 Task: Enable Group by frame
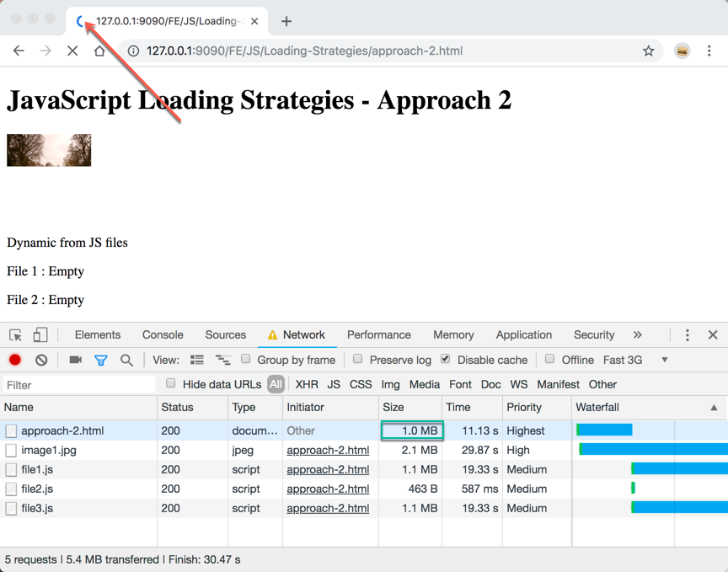pyautogui.click(x=245, y=359)
